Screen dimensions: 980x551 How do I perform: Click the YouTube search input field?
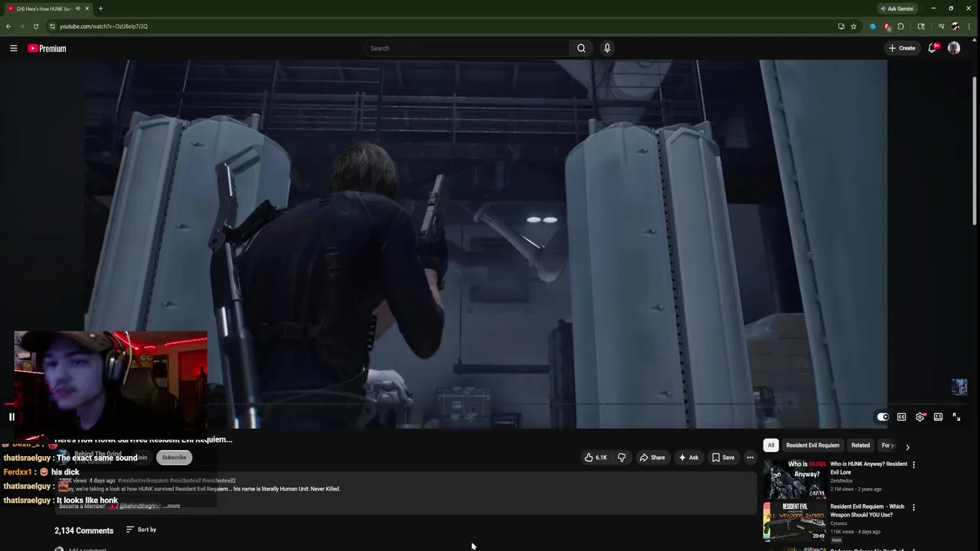pos(467,48)
